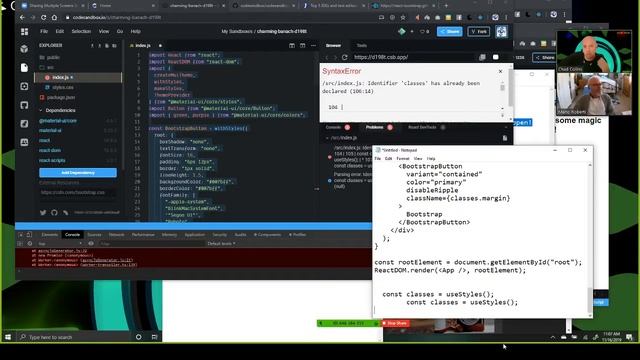640x360 pixels.
Task: Open editor more options ellipsis
Action: (313, 45)
